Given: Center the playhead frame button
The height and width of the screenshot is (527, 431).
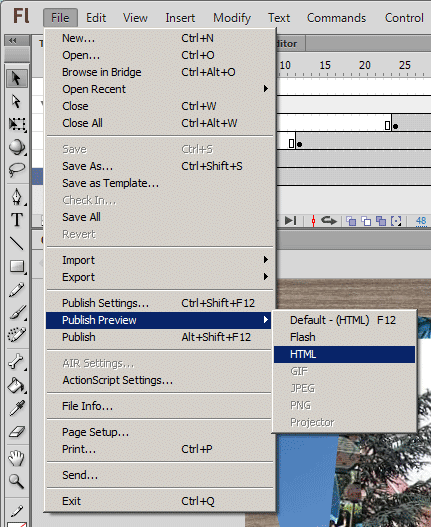Looking at the screenshot, I should point(313,221).
